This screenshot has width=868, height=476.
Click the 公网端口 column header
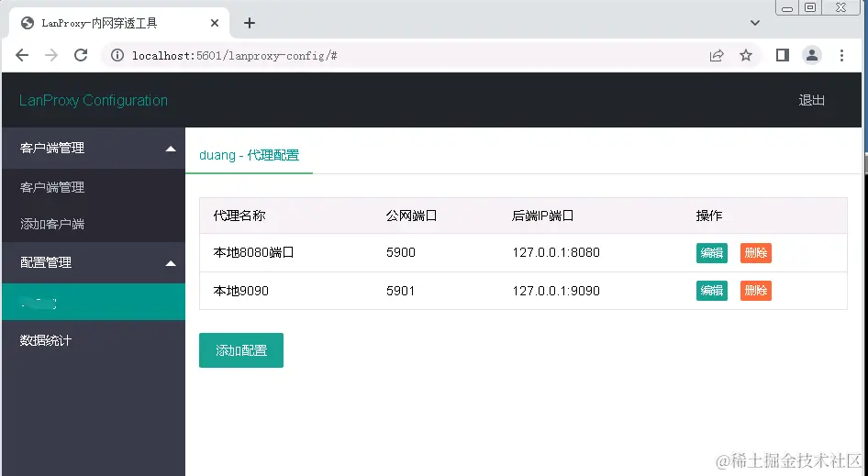(x=411, y=216)
